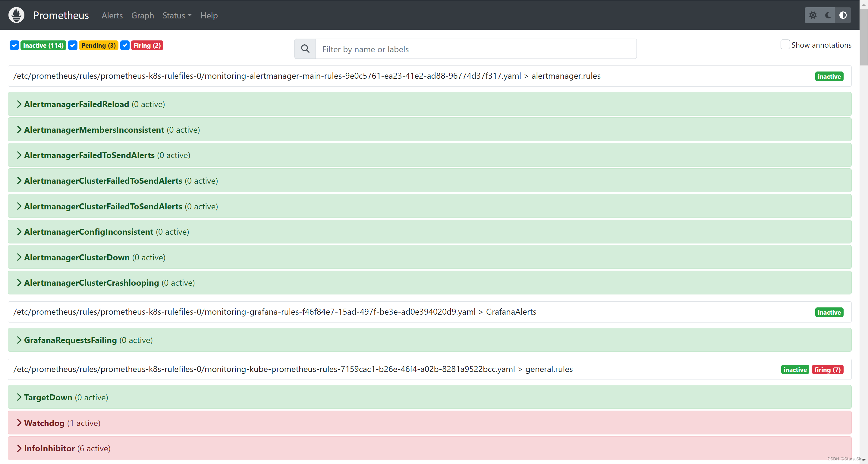Click the search magnifier icon
This screenshot has width=868, height=464.
[305, 49]
